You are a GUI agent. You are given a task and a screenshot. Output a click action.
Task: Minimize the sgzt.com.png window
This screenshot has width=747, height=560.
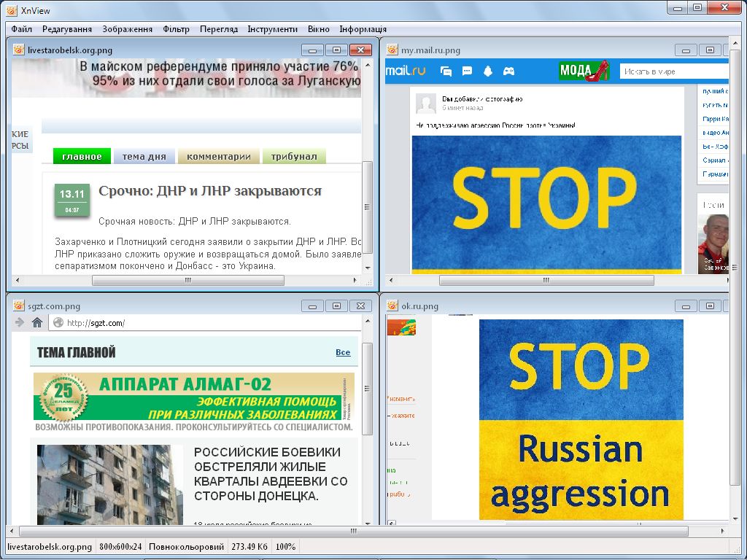[x=312, y=306]
